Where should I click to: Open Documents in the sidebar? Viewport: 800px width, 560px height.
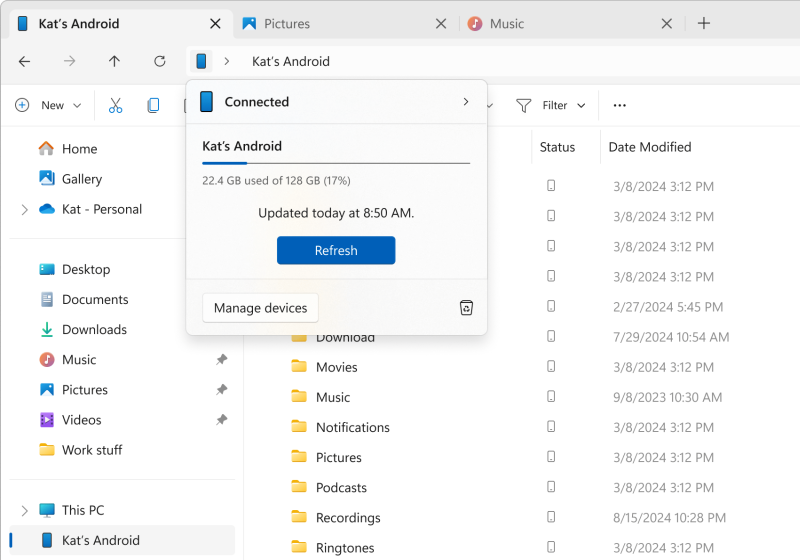coord(84,299)
